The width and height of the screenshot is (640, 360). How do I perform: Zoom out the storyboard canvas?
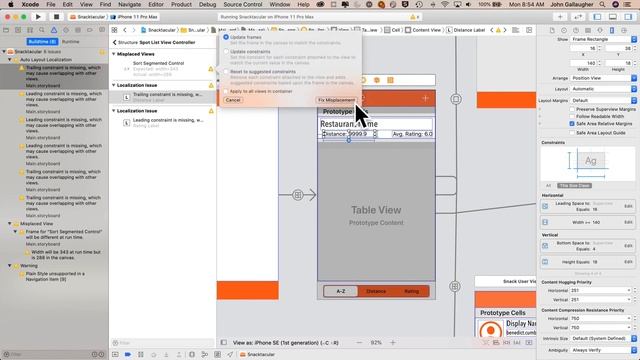point(359,342)
